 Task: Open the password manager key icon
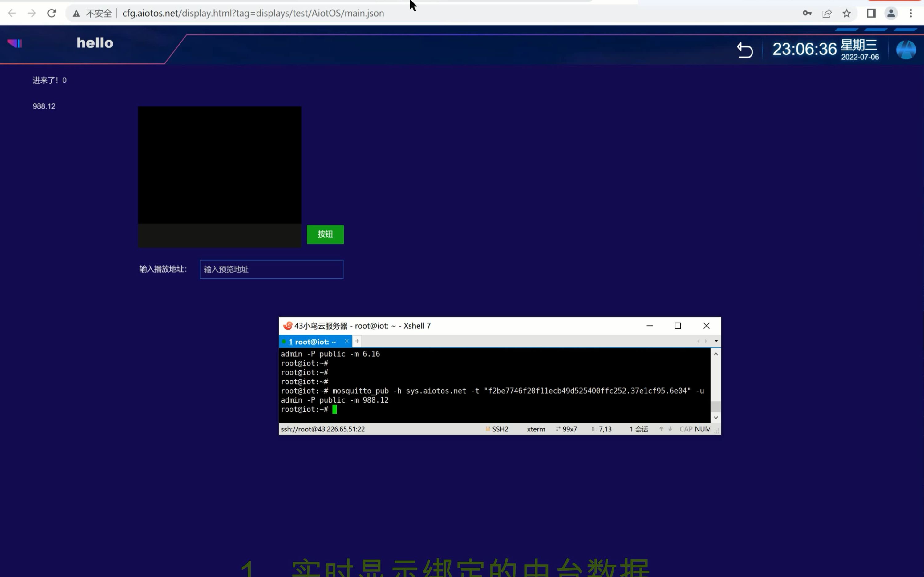click(807, 13)
